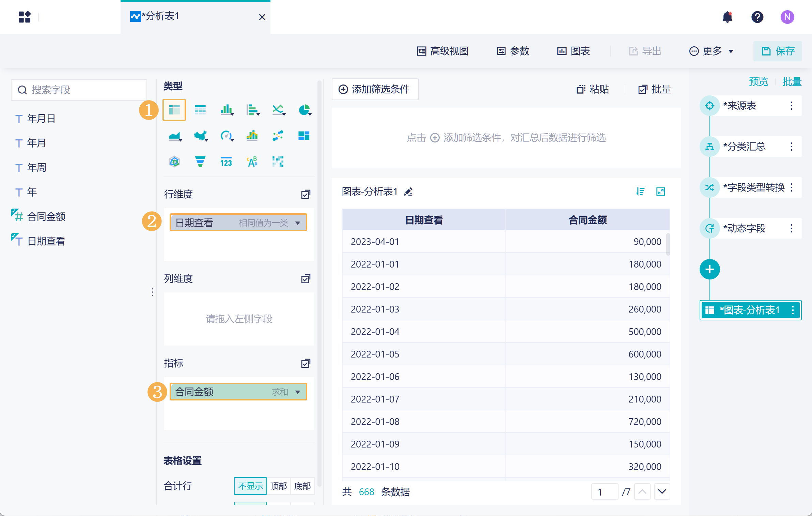
Task: Set 合计行 position to 顶部
Action: click(x=278, y=486)
